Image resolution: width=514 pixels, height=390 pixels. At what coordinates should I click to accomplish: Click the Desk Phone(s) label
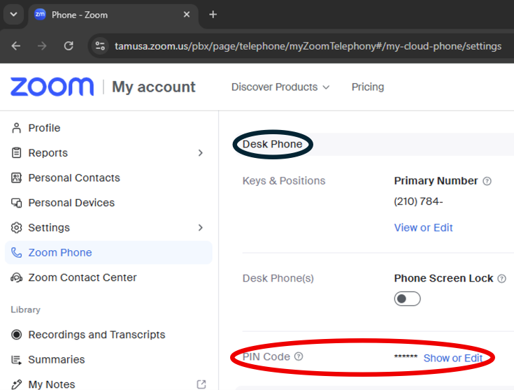tap(278, 278)
